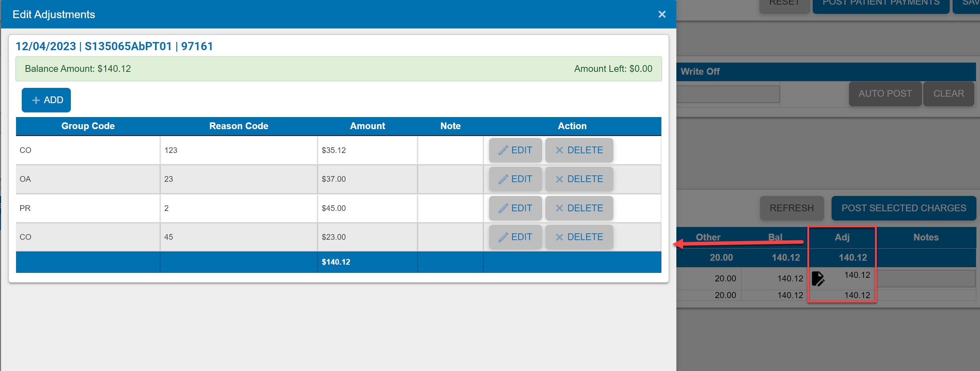Click the plus icon on the ADD button
Screen dimensions: 980x371
(x=36, y=100)
